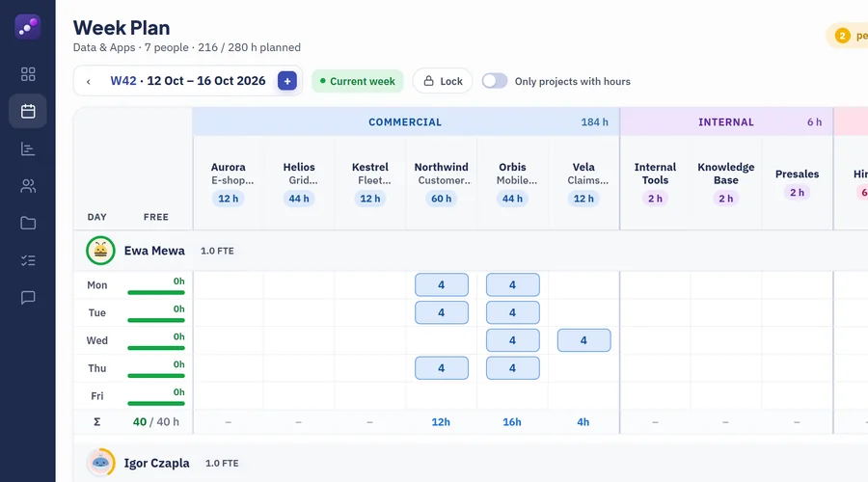Image resolution: width=868 pixels, height=482 pixels.
Task: Click Friday free-hours progress bar
Action: (156, 403)
